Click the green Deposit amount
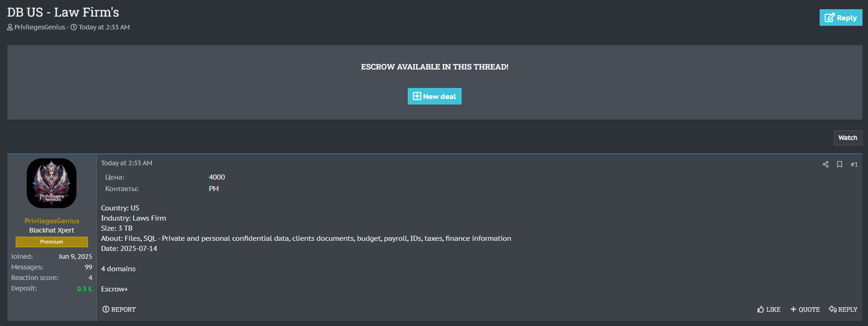Viewport: 868px width, 326px height. tap(84, 289)
